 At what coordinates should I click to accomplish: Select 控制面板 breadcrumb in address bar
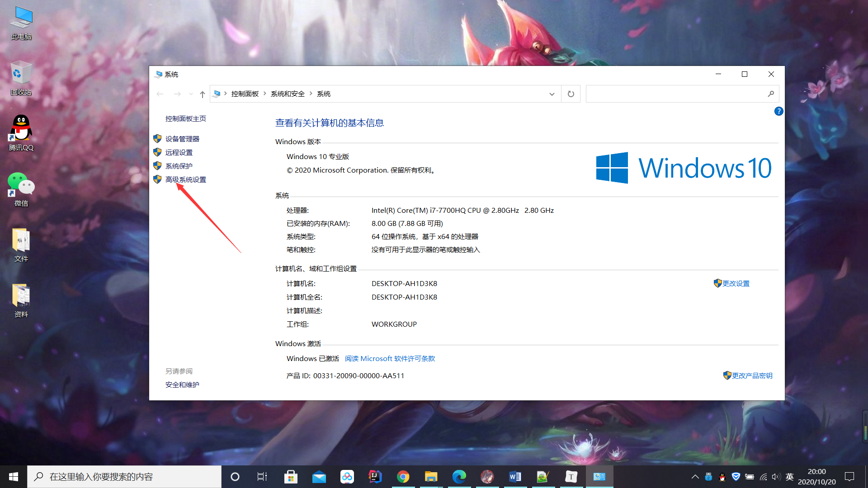(x=245, y=94)
